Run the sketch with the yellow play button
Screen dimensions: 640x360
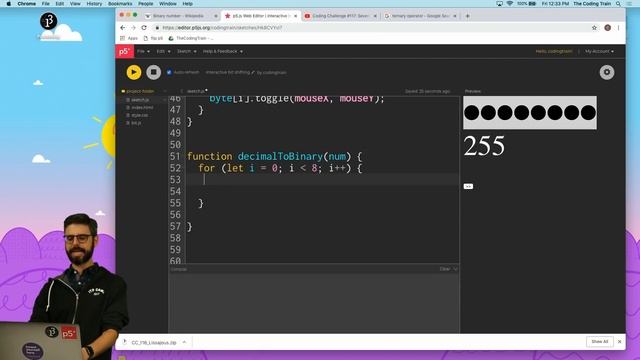pyautogui.click(x=133, y=72)
